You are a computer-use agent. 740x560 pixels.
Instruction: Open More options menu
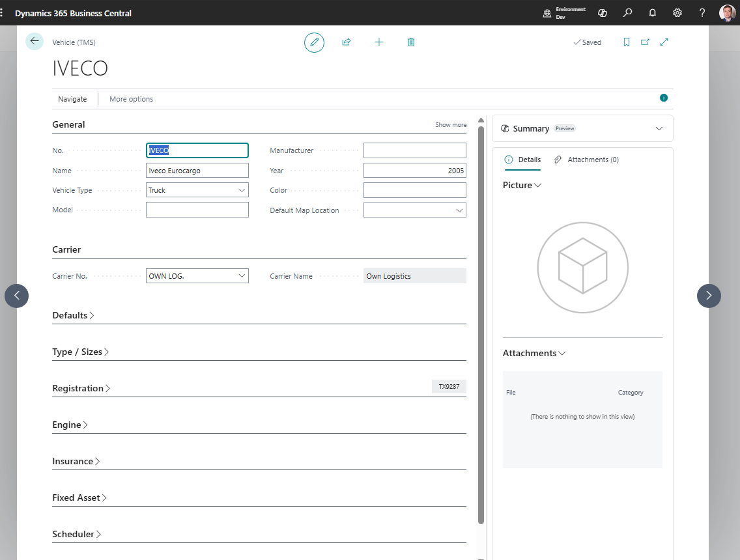click(x=131, y=99)
